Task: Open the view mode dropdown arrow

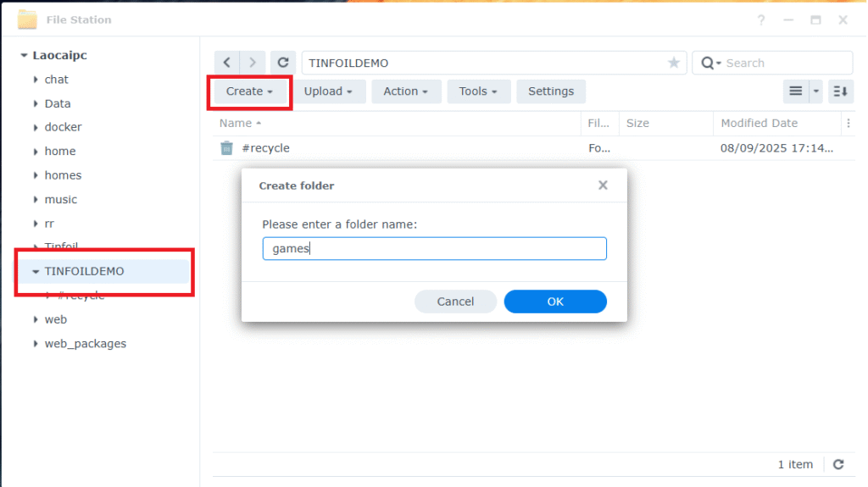Action: (816, 91)
